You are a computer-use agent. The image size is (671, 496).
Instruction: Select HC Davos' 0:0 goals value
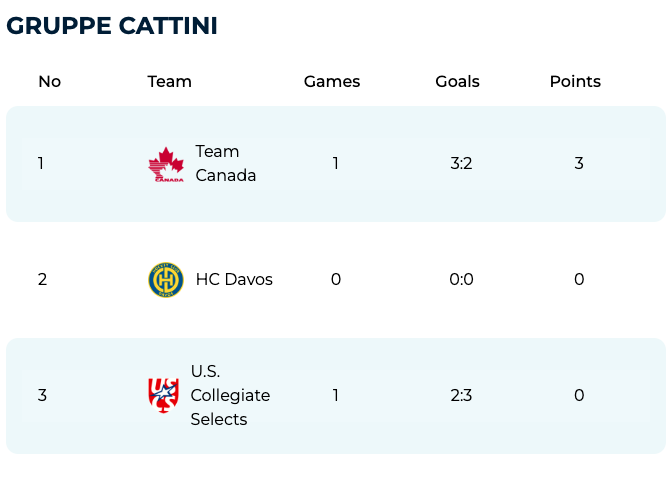[x=461, y=280]
